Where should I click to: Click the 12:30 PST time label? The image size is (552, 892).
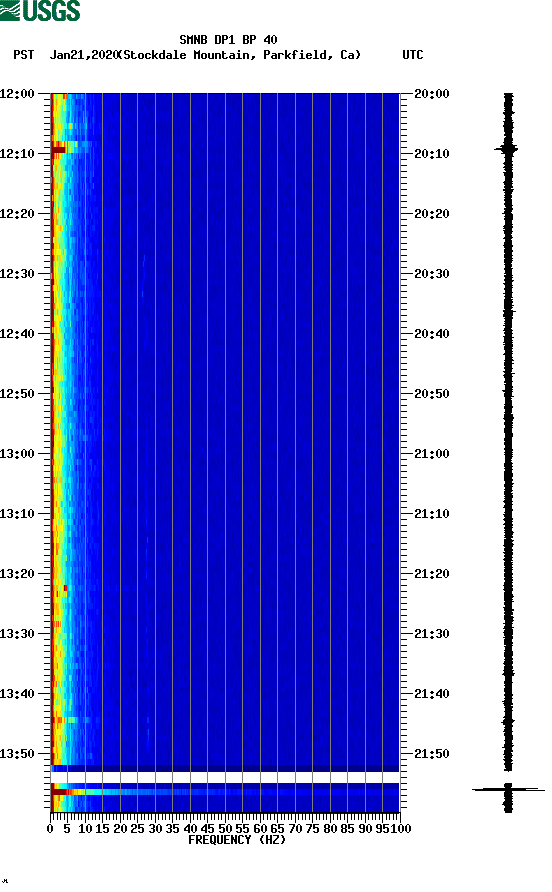click(17, 274)
